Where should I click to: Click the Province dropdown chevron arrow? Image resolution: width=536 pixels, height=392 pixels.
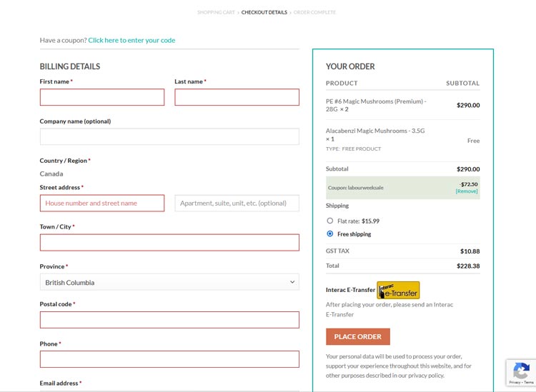(292, 282)
